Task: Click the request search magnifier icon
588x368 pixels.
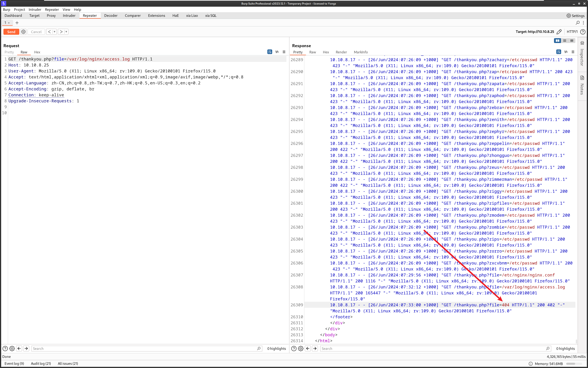Action: point(259,348)
